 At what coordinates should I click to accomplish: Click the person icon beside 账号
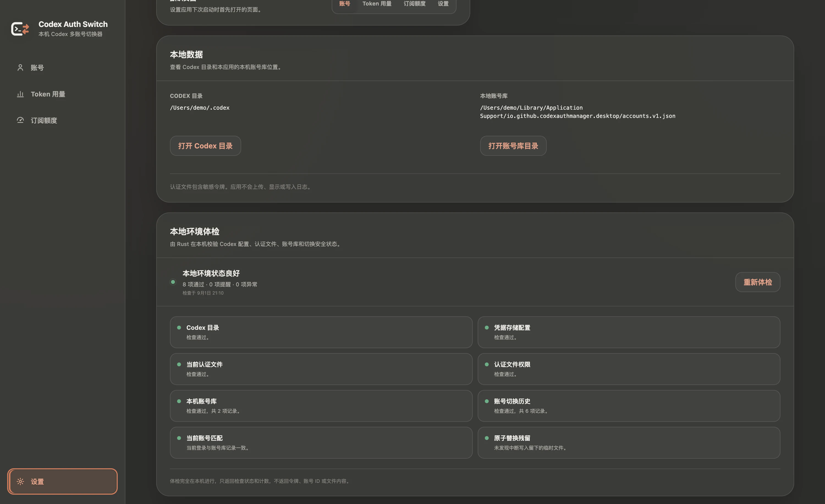coord(20,68)
